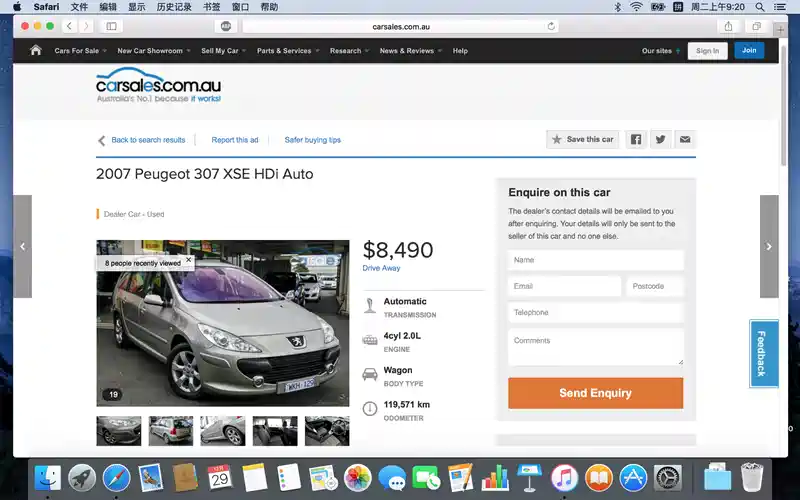This screenshot has width=800, height=500.
Task: Open the 书签 menu
Action: (x=212, y=7)
